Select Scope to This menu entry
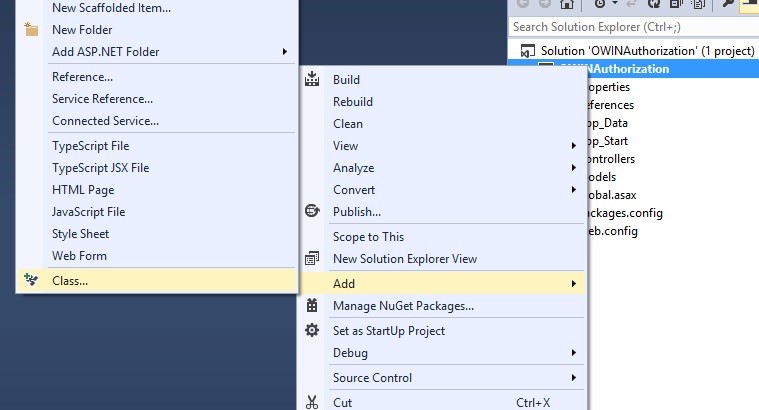Screen dimensions: 759x410 pos(368,236)
